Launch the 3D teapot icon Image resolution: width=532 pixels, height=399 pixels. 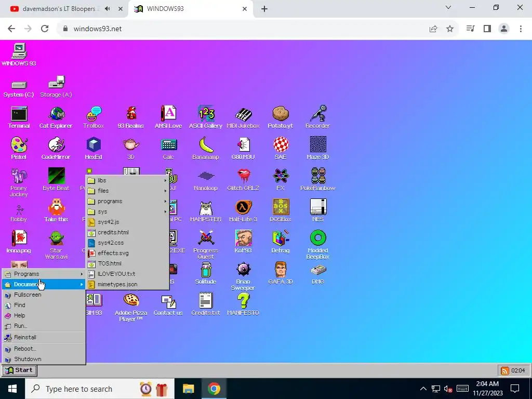click(131, 148)
